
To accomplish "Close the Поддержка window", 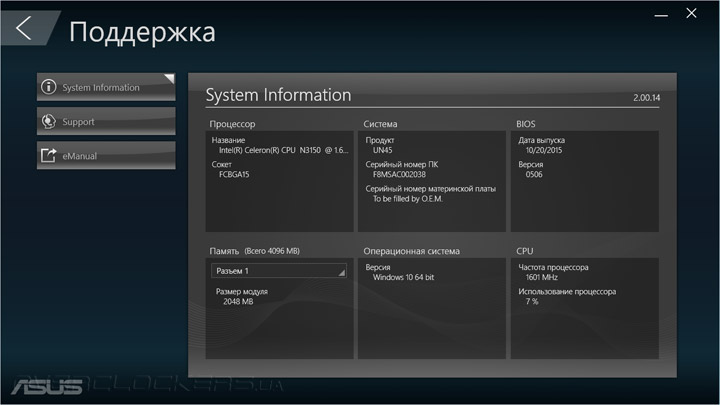I will pyautogui.click(x=692, y=13).
